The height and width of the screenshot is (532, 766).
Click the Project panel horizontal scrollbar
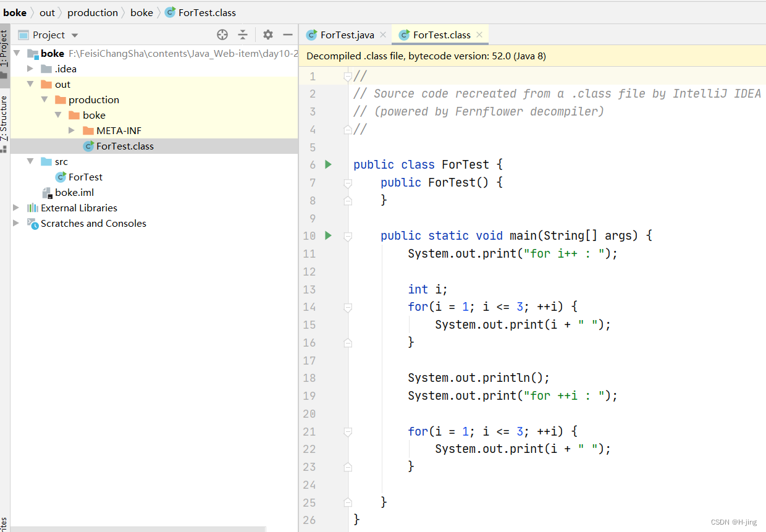click(138, 529)
